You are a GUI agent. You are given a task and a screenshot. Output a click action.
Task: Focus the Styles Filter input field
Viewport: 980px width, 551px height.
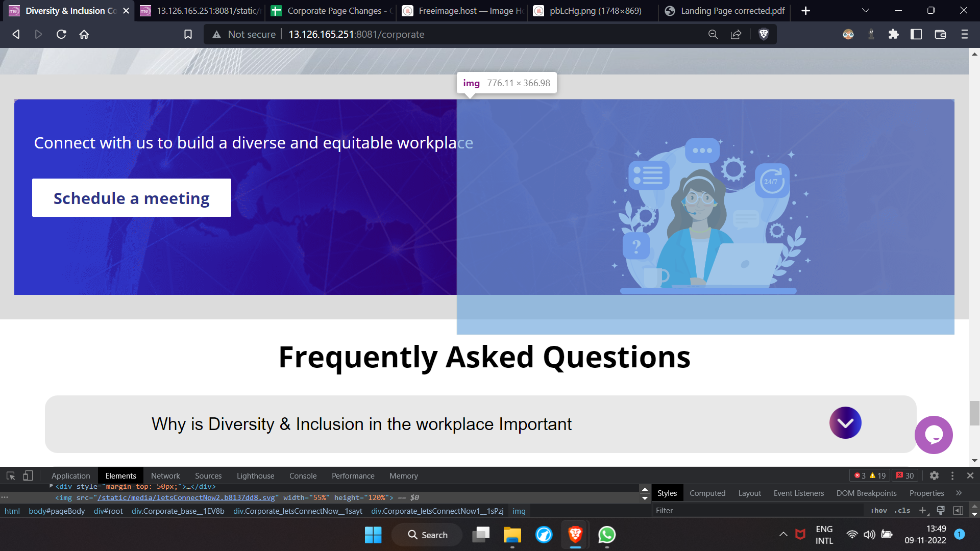[758, 510]
